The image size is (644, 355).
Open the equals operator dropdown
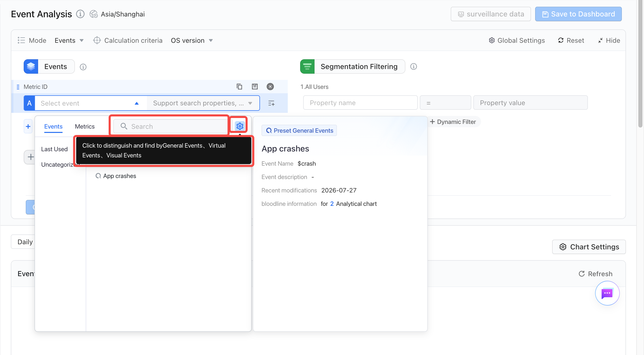[x=445, y=103]
